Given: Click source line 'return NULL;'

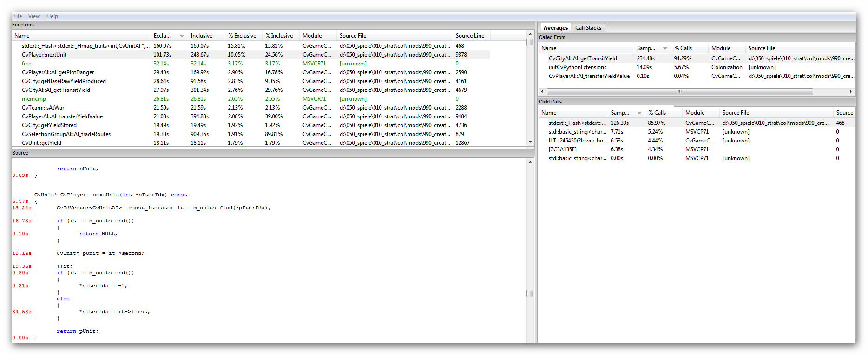Looking at the screenshot, I should coord(98,234).
